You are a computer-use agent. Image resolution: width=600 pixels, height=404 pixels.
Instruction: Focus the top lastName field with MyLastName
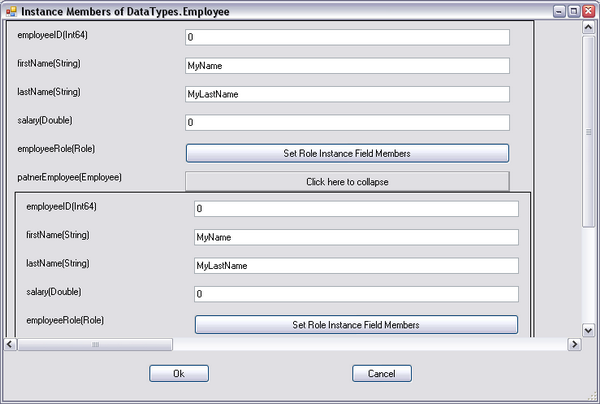(347, 94)
